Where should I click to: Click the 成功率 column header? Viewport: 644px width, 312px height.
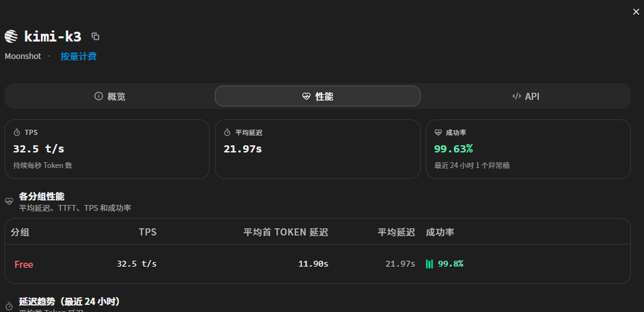(x=440, y=232)
